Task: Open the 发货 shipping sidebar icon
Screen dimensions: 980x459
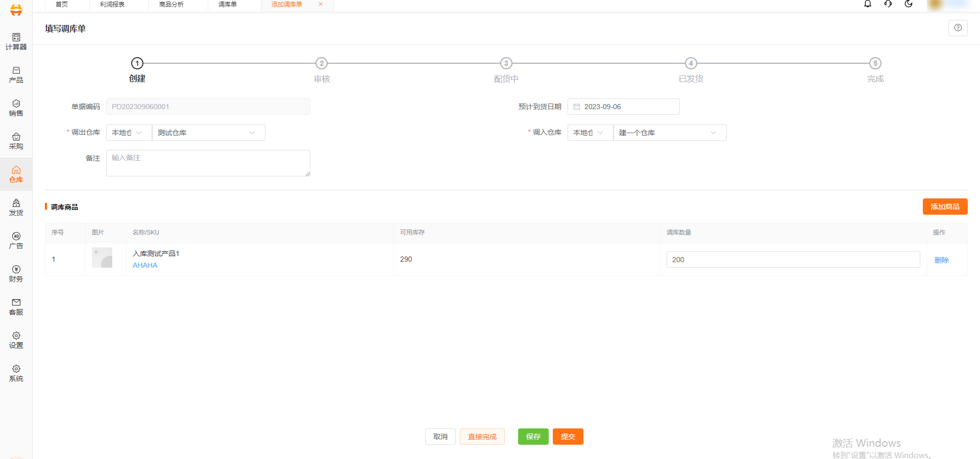Action: coord(16,207)
